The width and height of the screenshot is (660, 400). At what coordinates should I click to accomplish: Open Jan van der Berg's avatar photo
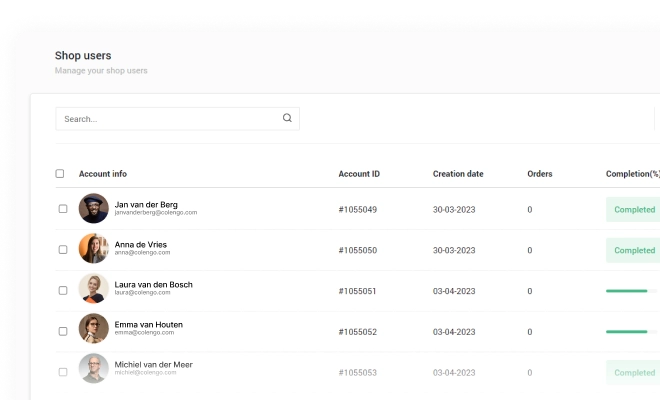pyautogui.click(x=93, y=208)
